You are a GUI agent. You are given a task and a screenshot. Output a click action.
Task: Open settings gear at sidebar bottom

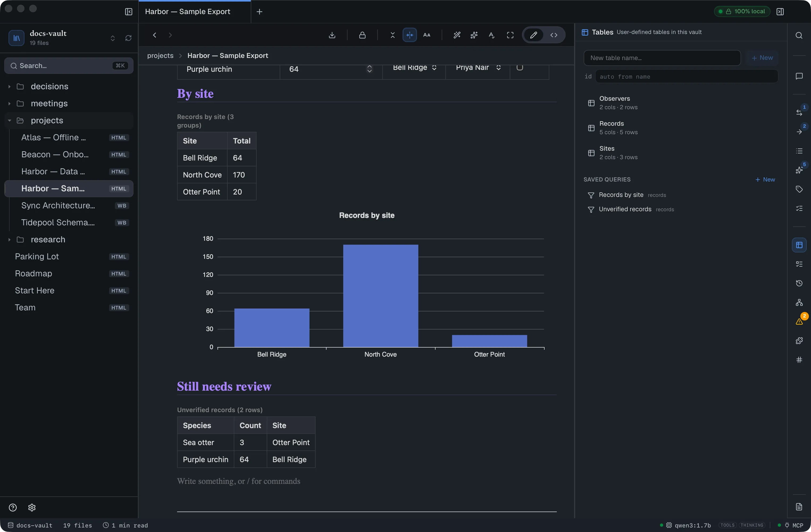coord(32,507)
